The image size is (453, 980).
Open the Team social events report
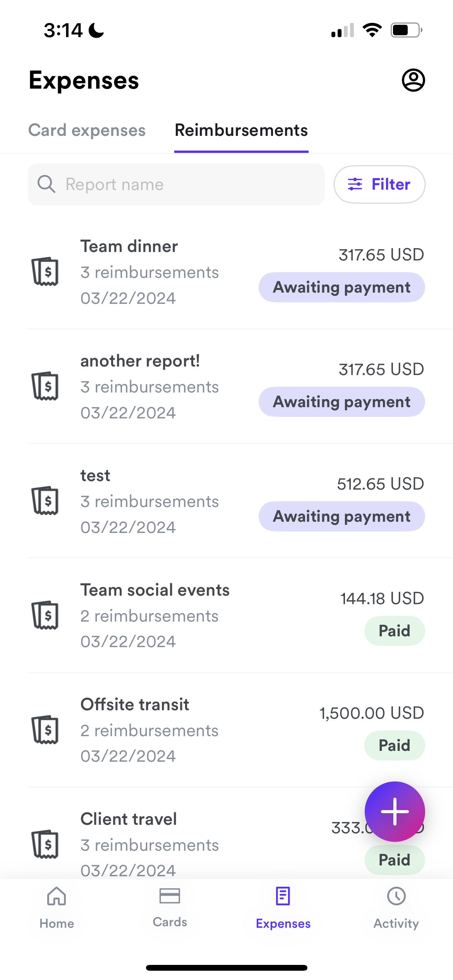(x=226, y=615)
